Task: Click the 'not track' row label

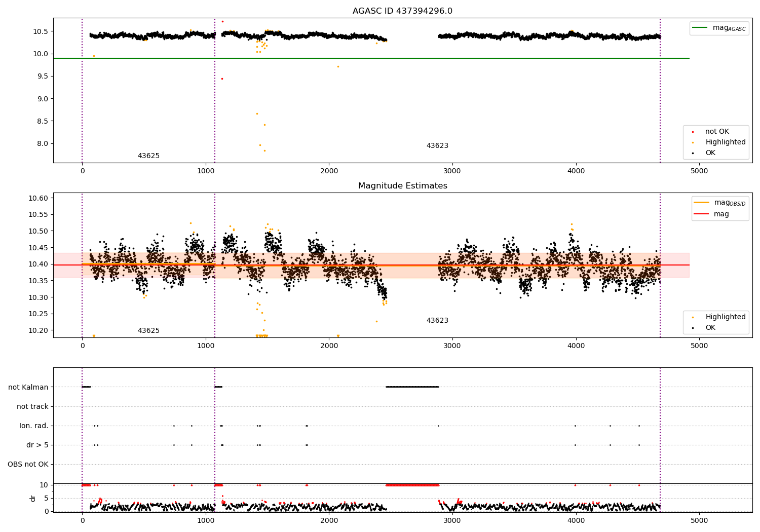Action: point(32,406)
